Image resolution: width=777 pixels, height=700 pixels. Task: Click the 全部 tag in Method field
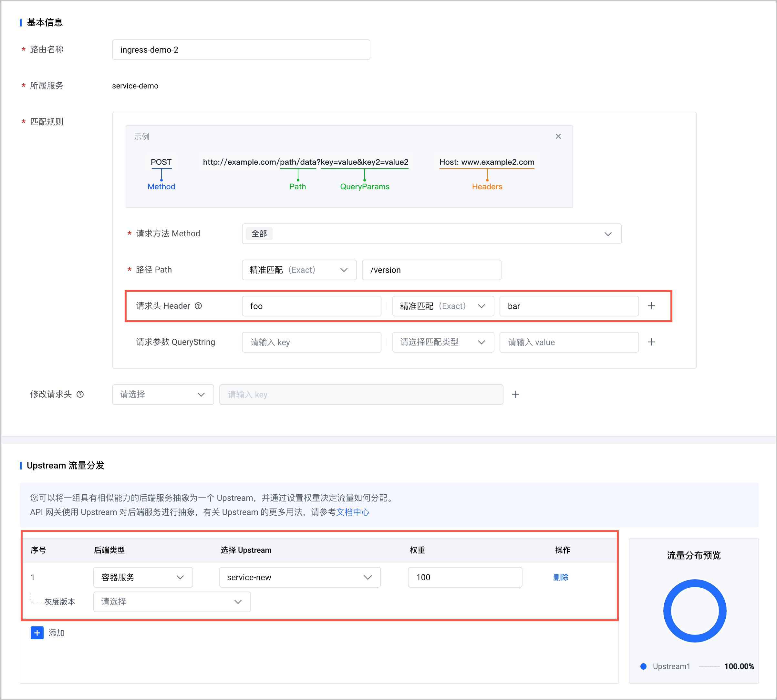tap(259, 234)
